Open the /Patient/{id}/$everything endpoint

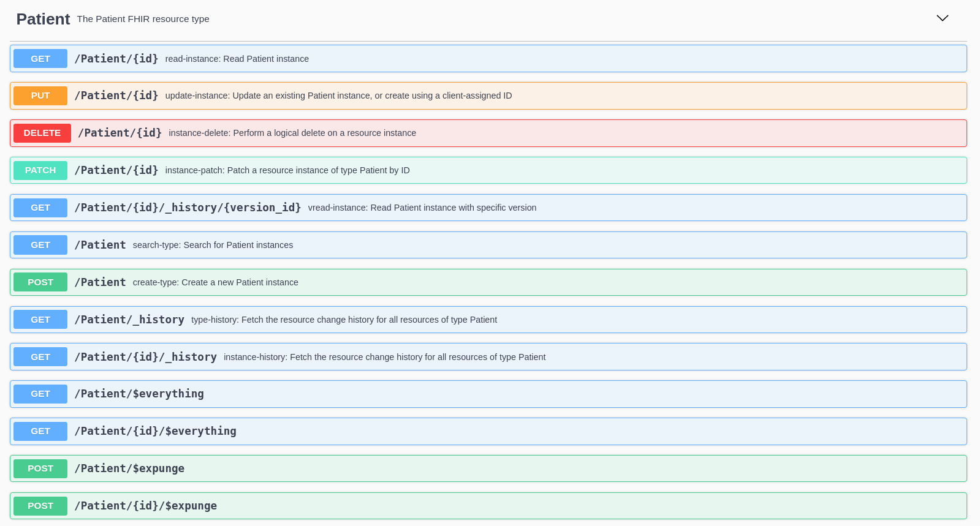(x=155, y=431)
